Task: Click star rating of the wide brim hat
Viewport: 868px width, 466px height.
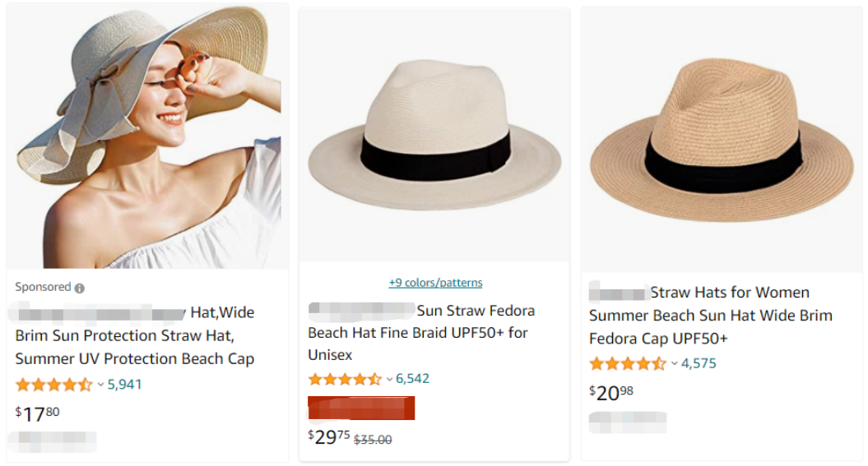Action: [x=53, y=385]
